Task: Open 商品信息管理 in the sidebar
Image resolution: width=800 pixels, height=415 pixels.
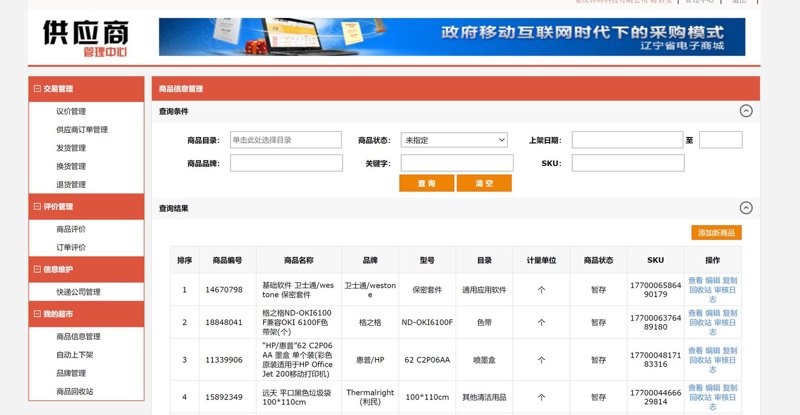Action: coord(79,336)
